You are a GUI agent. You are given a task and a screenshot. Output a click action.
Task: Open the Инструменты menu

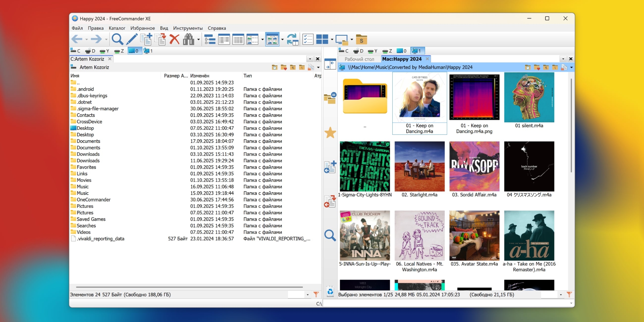coord(188,28)
